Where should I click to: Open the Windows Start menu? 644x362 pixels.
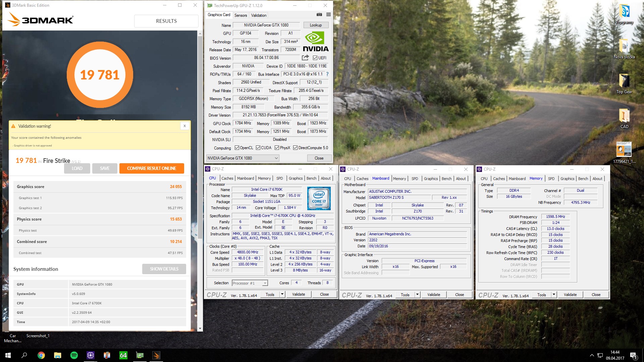click(x=8, y=355)
